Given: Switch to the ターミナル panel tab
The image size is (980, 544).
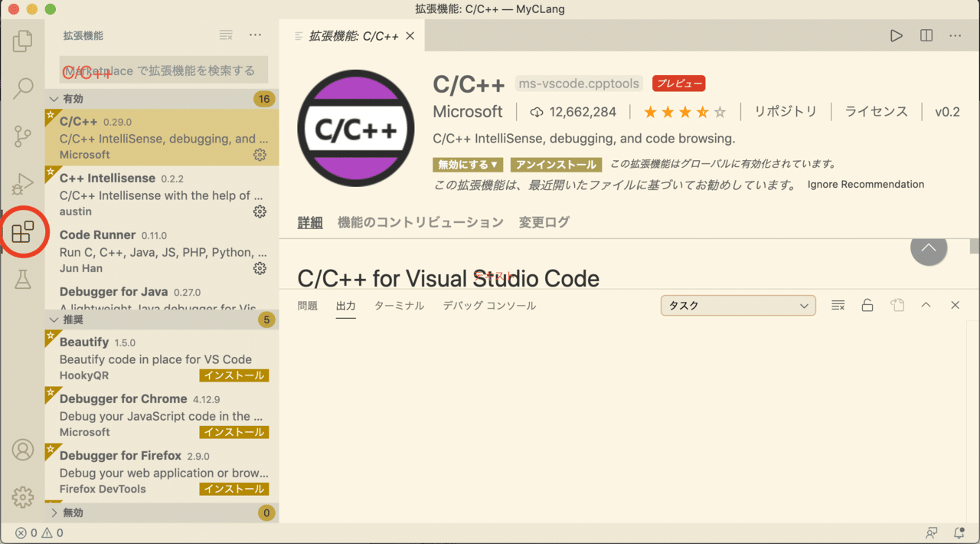Looking at the screenshot, I should (x=399, y=306).
